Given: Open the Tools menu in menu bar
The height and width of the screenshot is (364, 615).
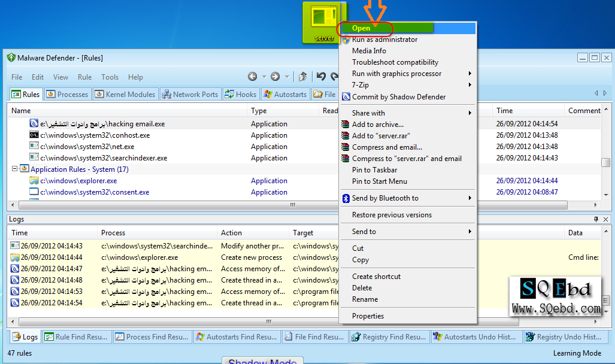Looking at the screenshot, I should (110, 77).
